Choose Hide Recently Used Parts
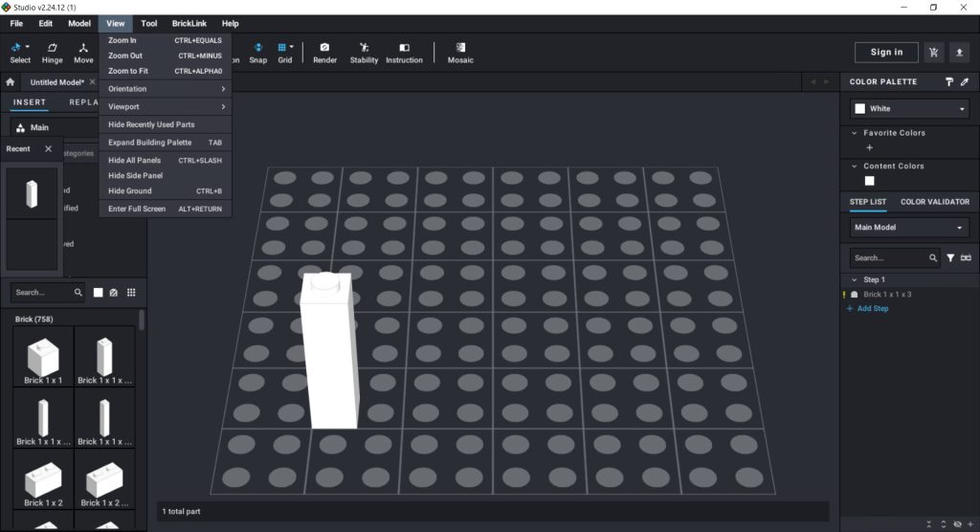The height and width of the screenshot is (532, 980). [x=165, y=124]
